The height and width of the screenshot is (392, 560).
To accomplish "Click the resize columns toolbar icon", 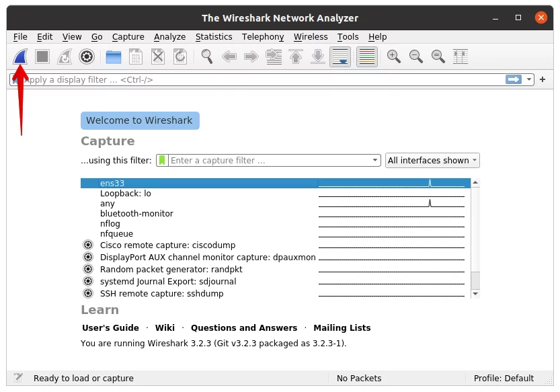I will click(461, 56).
